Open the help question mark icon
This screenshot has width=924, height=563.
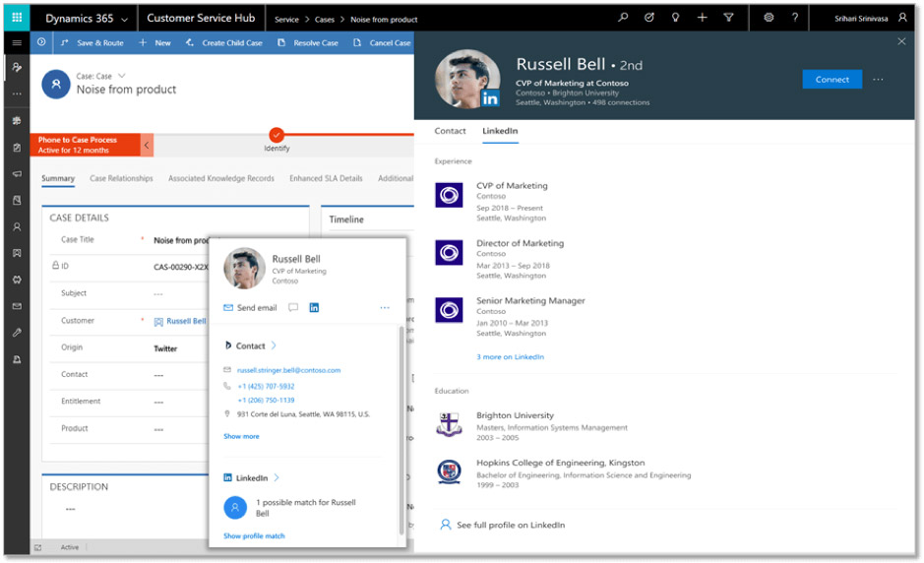tap(795, 18)
